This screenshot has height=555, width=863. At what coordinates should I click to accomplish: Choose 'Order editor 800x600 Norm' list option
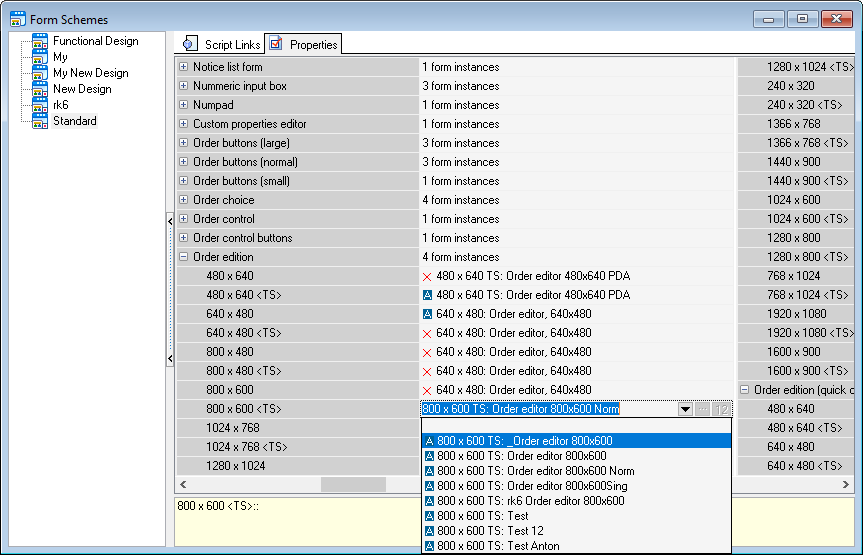(x=576, y=471)
